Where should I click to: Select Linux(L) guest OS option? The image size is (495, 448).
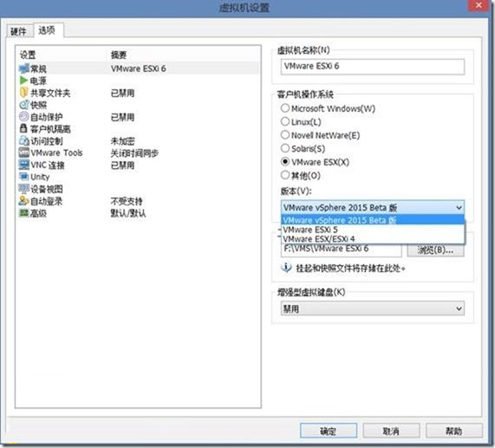point(285,121)
